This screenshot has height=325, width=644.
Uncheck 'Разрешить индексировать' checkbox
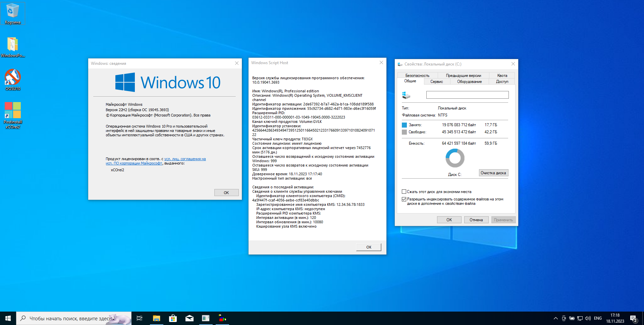pos(404,199)
